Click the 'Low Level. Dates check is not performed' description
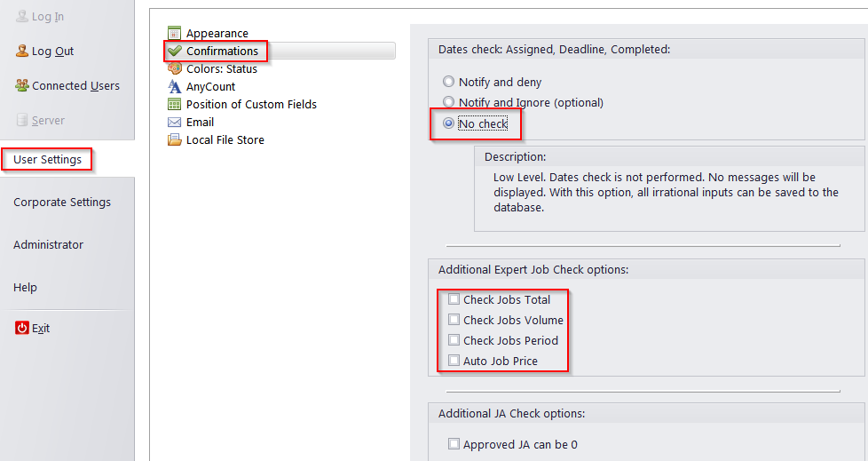Image resolution: width=868 pixels, height=461 pixels. [666, 192]
